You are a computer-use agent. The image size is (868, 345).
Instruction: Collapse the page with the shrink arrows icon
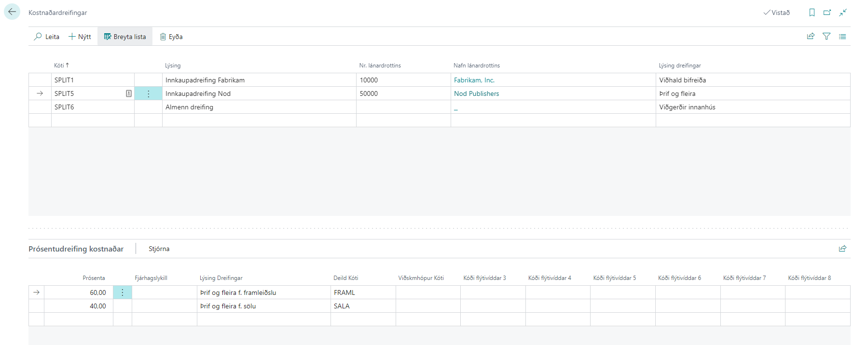pyautogui.click(x=843, y=13)
